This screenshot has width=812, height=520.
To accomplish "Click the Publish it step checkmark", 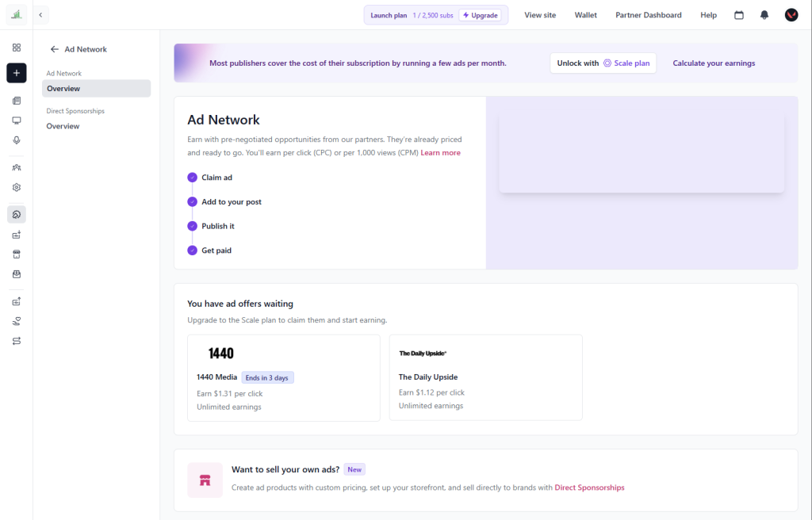I will pyautogui.click(x=192, y=227).
